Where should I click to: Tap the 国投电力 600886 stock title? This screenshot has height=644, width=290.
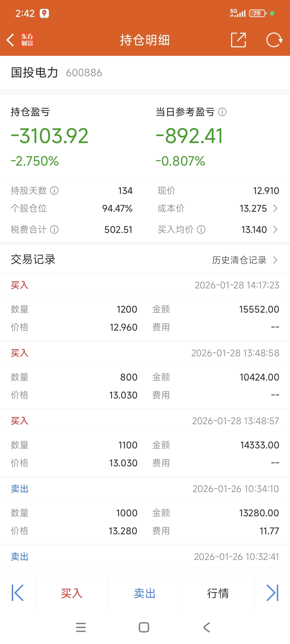[57, 73]
